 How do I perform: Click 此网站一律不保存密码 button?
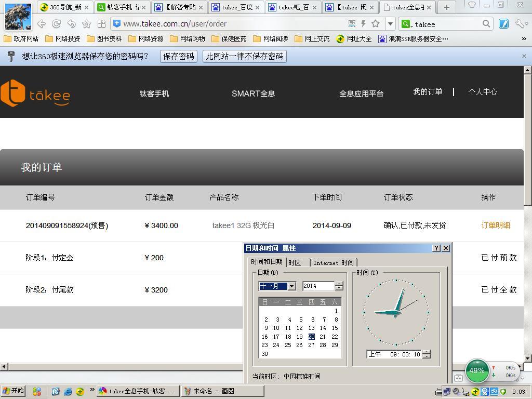point(244,56)
